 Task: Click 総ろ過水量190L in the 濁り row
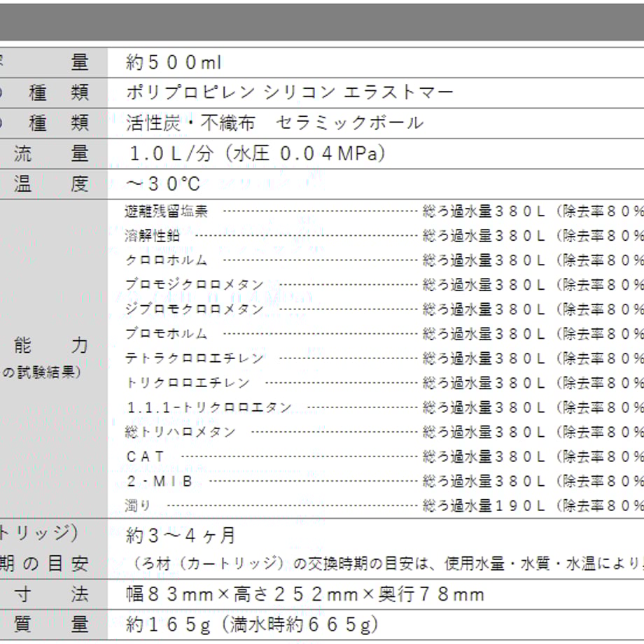pos(484,505)
